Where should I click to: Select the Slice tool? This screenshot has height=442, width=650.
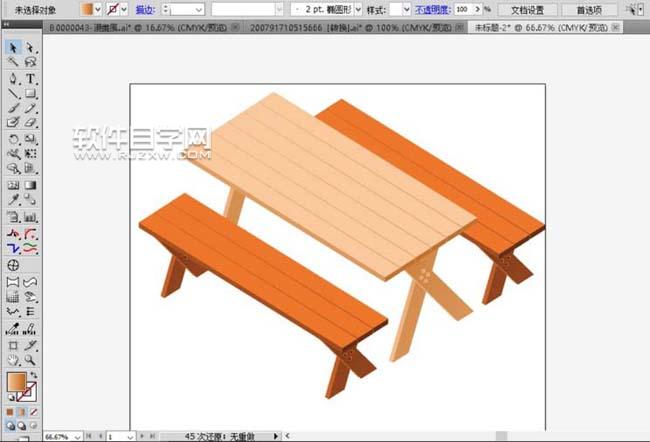tap(30, 345)
